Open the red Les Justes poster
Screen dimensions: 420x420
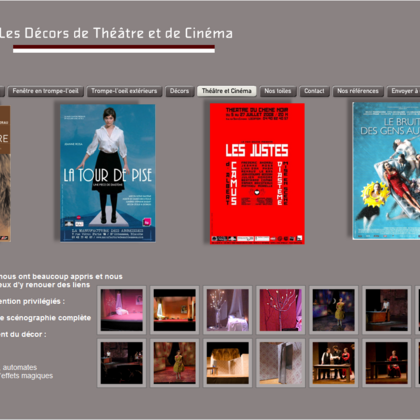[x=257, y=173]
